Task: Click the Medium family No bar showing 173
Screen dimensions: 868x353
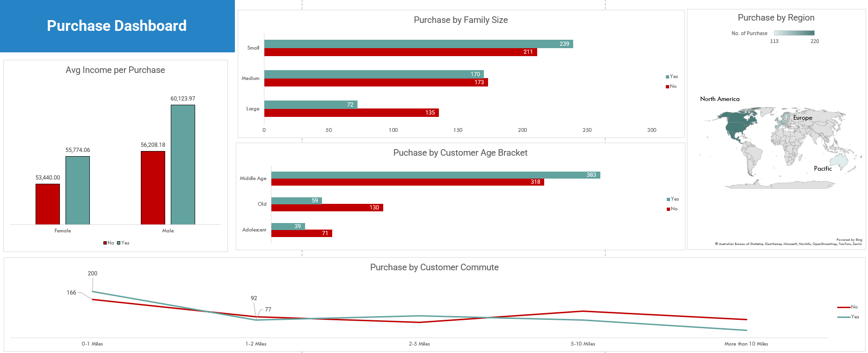Action: pos(376,82)
